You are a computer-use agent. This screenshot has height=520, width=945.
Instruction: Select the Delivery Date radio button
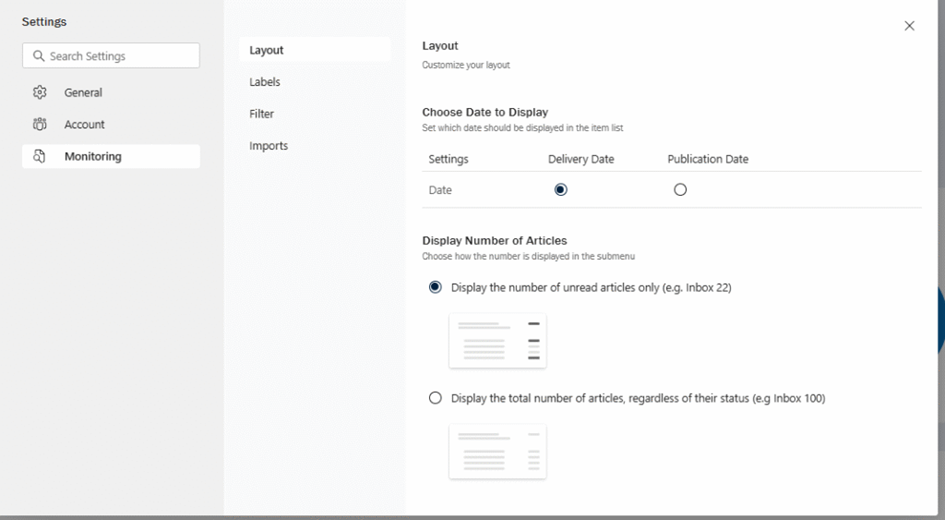coord(560,190)
